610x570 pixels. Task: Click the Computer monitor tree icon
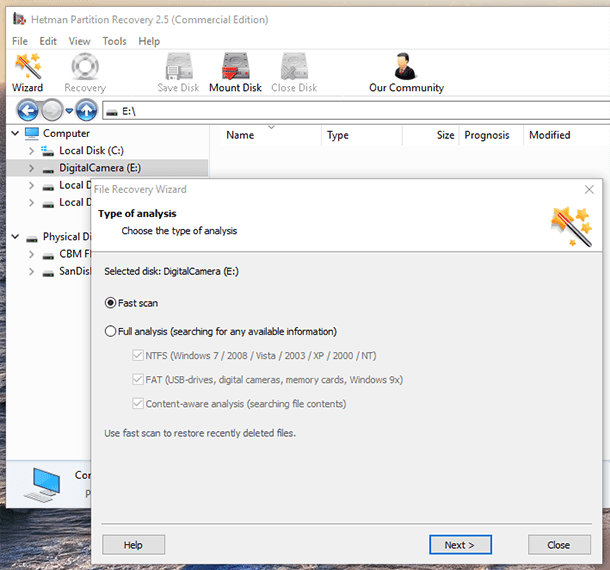click(x=32, y=133)
